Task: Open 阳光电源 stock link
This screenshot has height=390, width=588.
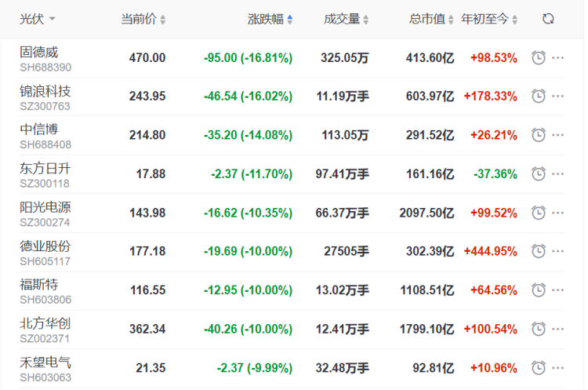Action: (45, 207)
